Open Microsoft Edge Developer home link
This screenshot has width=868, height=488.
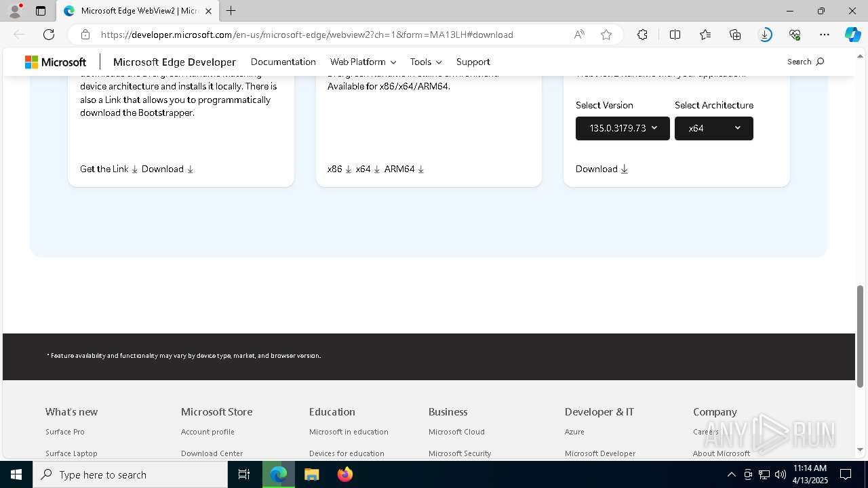tap(174, 62)
